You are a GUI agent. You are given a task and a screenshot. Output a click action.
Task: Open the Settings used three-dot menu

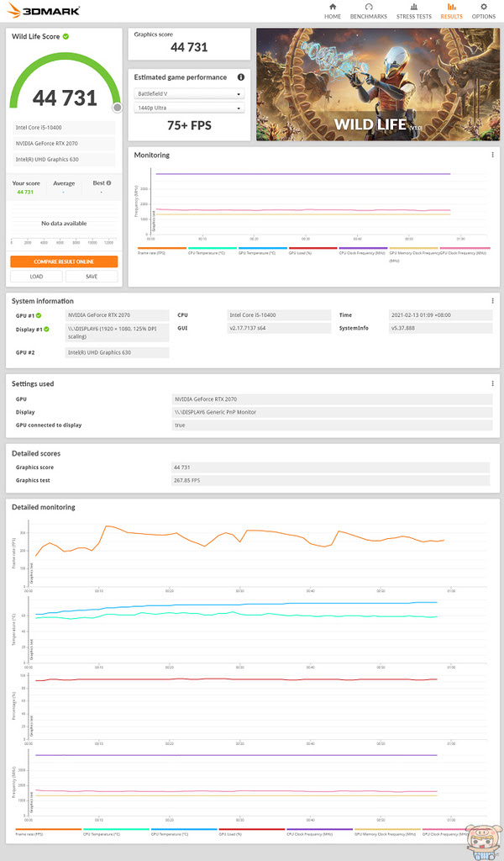[x=492, y=383]
